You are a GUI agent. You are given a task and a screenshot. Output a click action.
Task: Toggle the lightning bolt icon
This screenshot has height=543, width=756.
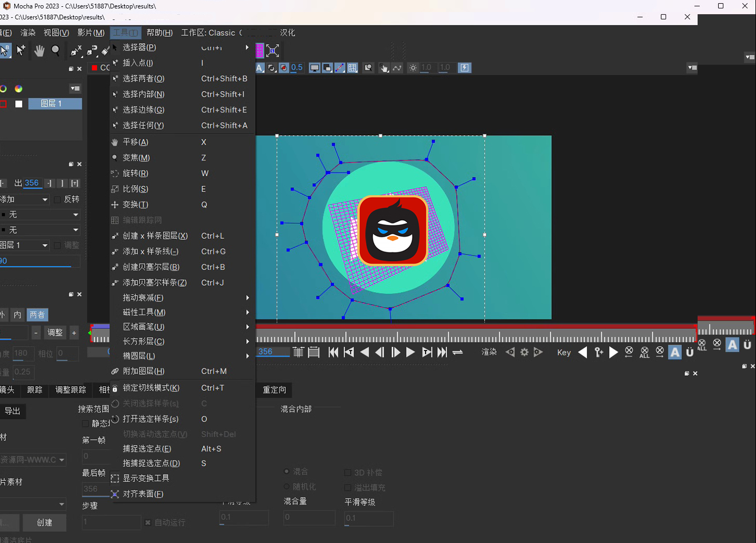tap(465, 68)
